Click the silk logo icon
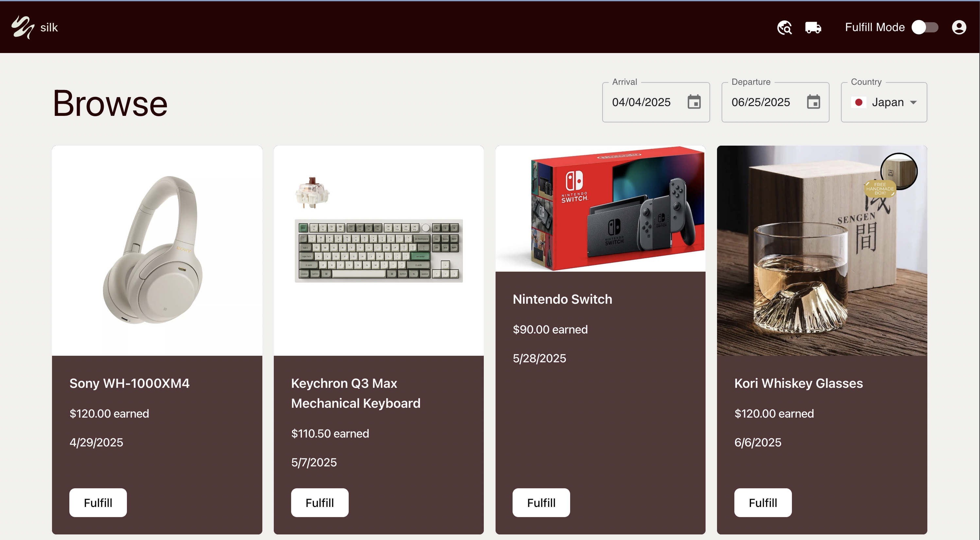The image size is (980, 540). point(23,27)
